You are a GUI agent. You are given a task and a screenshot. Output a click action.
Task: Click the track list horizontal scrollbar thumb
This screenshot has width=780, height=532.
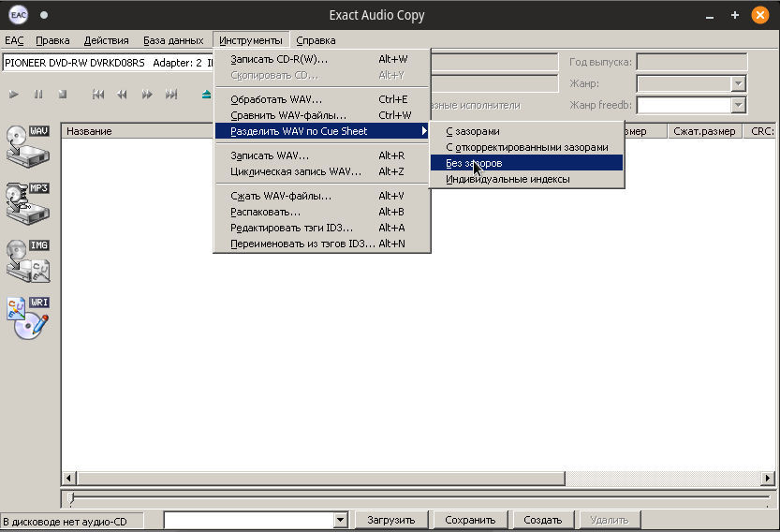[321, 479]
